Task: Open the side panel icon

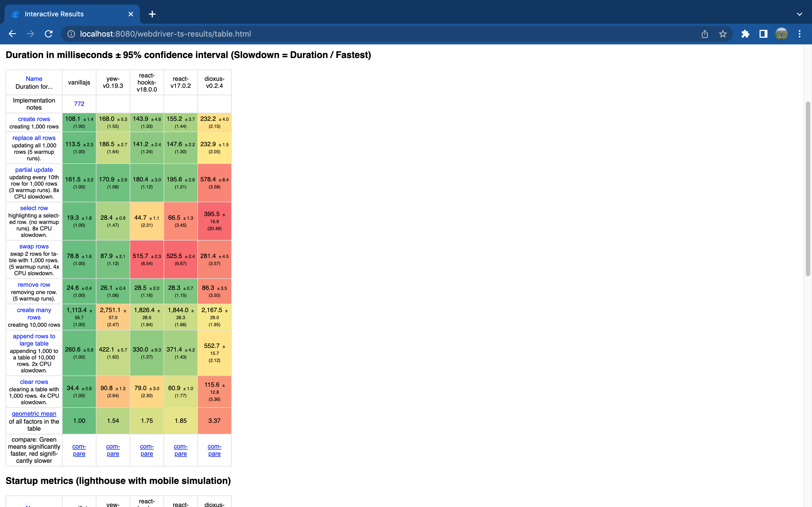Action: pyautogui.click(x=763, y=34)
